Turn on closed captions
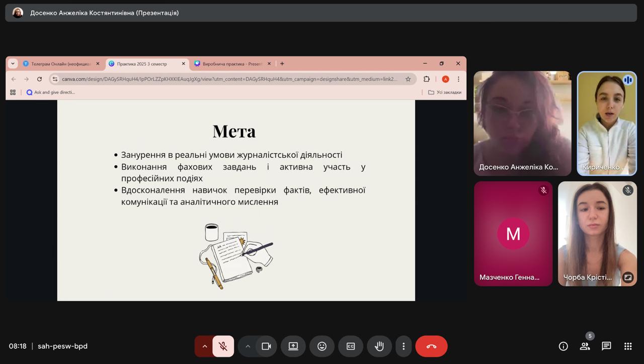 click(x=351, y=346)
